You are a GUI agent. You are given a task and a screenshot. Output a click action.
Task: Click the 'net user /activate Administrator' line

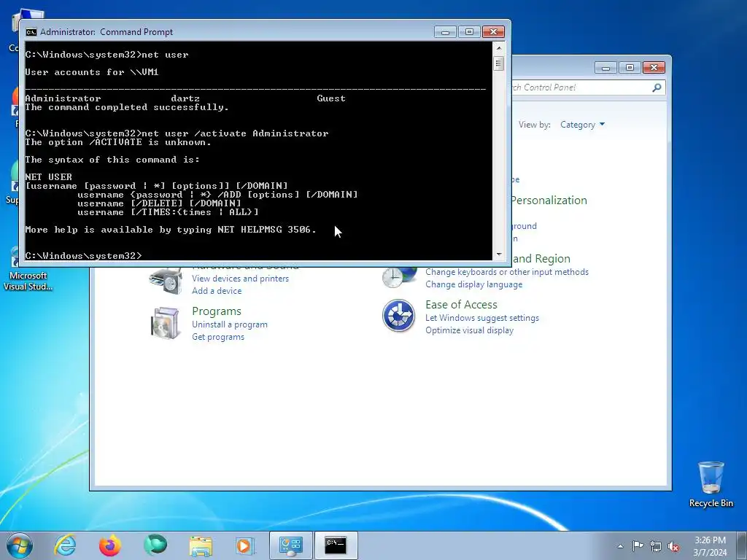(177, 133)
